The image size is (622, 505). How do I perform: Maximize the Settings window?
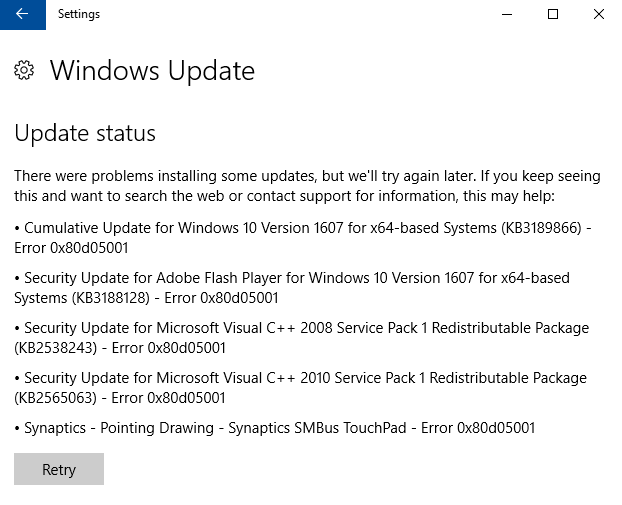[x=553, y=14]
